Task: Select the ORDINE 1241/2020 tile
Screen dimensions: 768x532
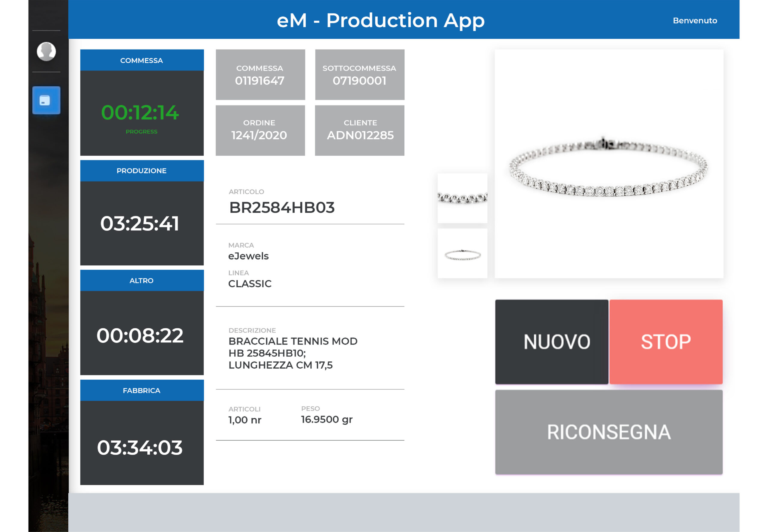Action: 260,130
